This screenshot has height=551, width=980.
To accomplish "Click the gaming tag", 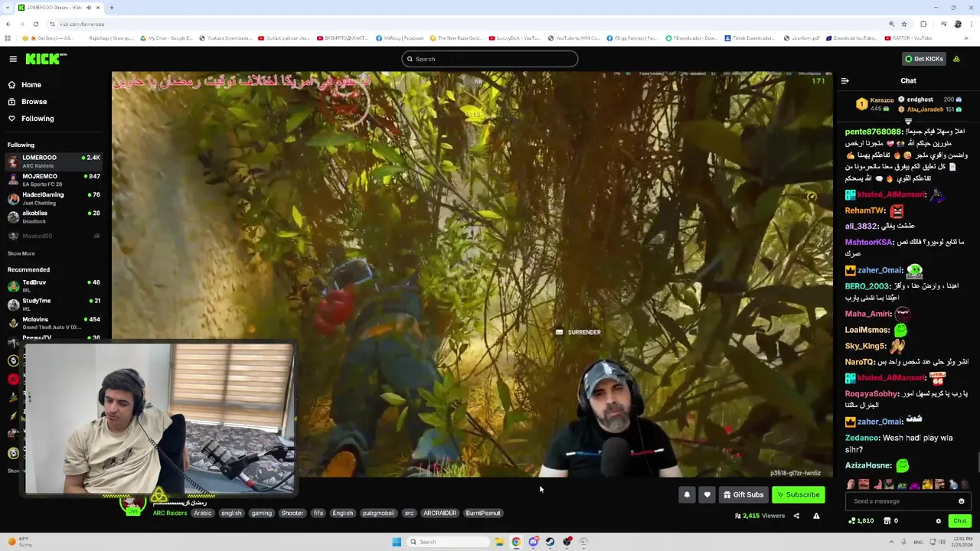I will 262,513.
